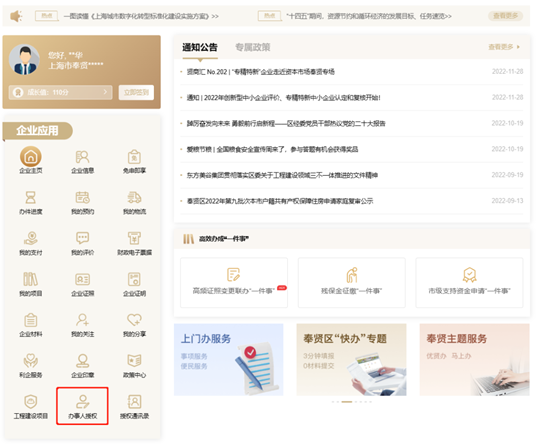The image size is (554, 445).
Task: Switch to the 专属政策 tab
Action: pyautogui.click(x=253, y=47)
